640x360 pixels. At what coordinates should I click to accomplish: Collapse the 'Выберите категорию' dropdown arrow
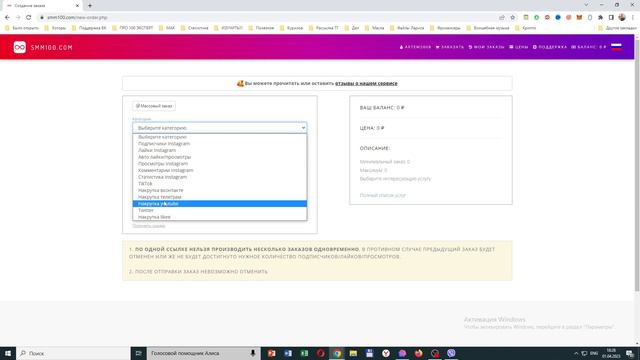(303, 128)
